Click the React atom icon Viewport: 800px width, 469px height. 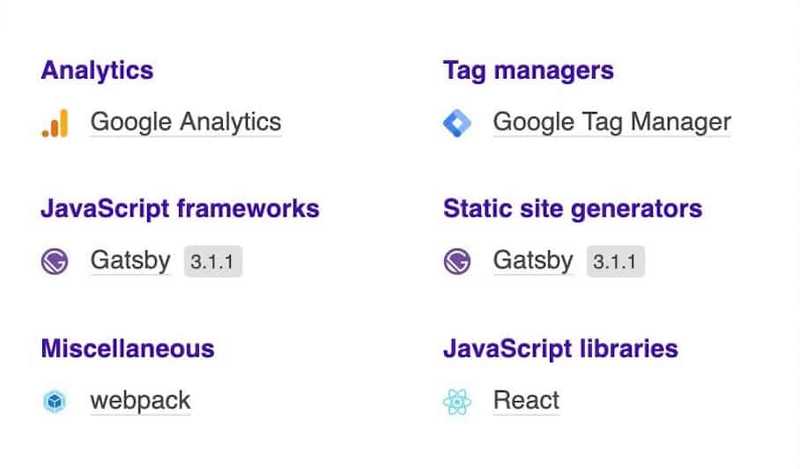point(456,402)
